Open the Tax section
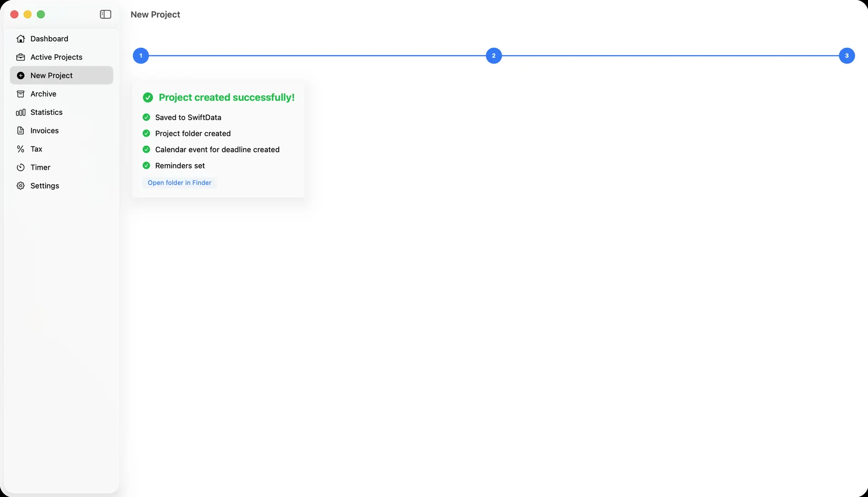Viewport: 868px width, 497px height. 61,149
